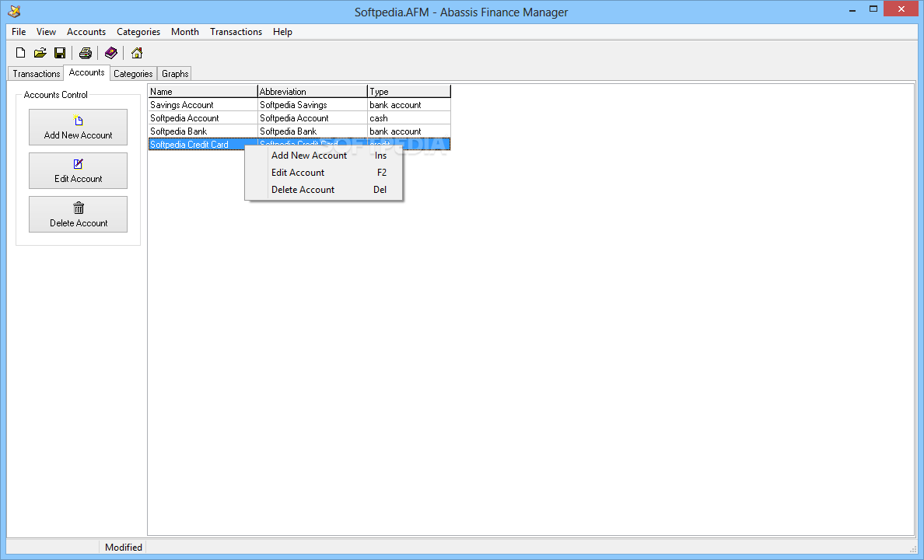Maximize the application window

tap(873, 9)
